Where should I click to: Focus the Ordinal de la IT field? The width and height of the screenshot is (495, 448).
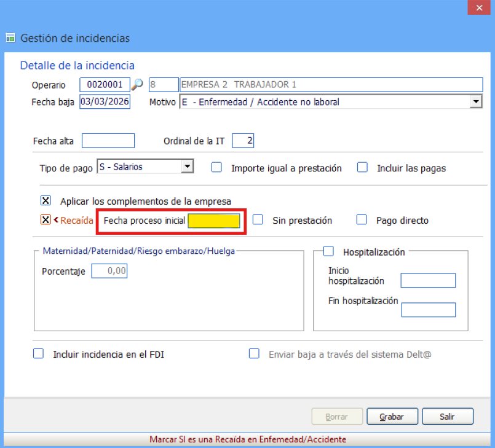(x=243, y=141)
